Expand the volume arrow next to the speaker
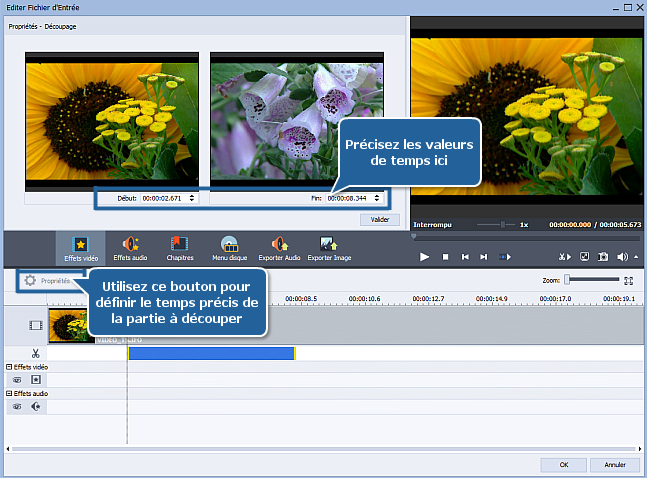Screen dimensions: 647x478 (635, 258)
